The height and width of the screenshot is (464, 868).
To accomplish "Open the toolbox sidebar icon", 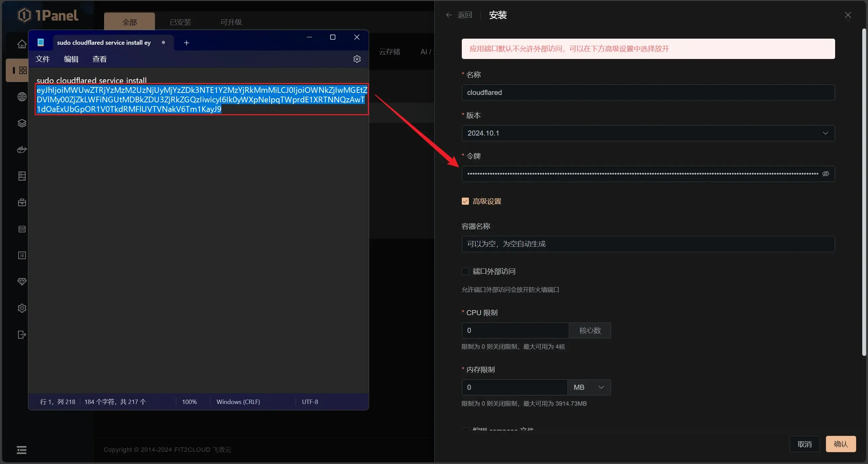I will pyautogui.click(x=22, y=203).
